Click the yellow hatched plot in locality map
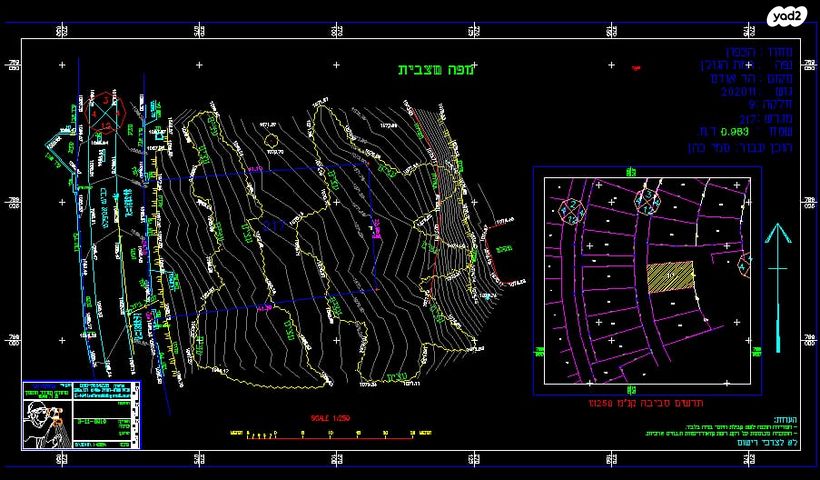The image size is (820, 480). tap(670, 277)
